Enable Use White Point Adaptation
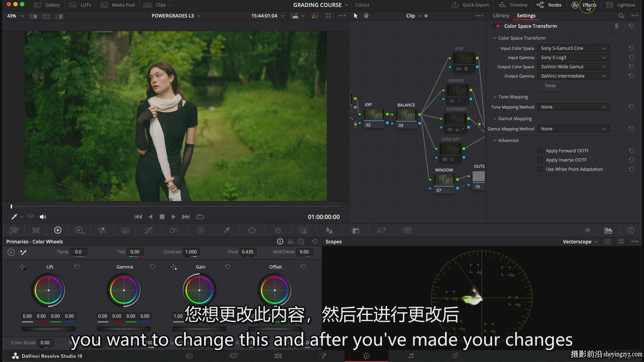644x362 pixels. point(540,169)
